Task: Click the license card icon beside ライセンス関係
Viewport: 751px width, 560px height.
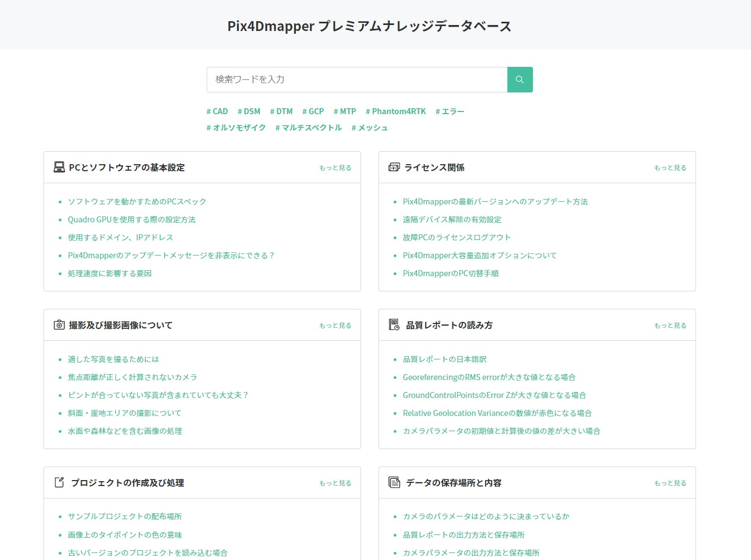Action: (x=394, y=167)
